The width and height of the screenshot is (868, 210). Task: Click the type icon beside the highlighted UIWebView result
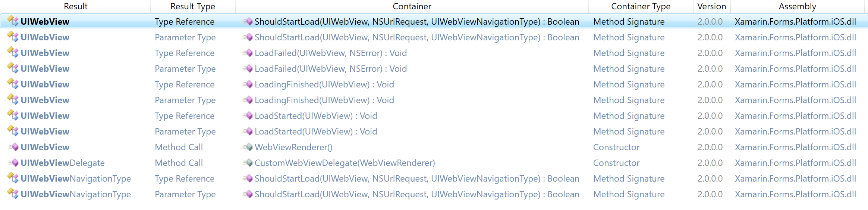13,21
